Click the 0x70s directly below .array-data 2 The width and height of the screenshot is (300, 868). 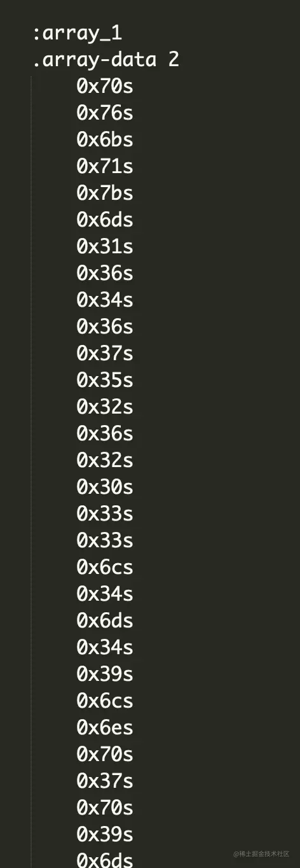point(105,87)
